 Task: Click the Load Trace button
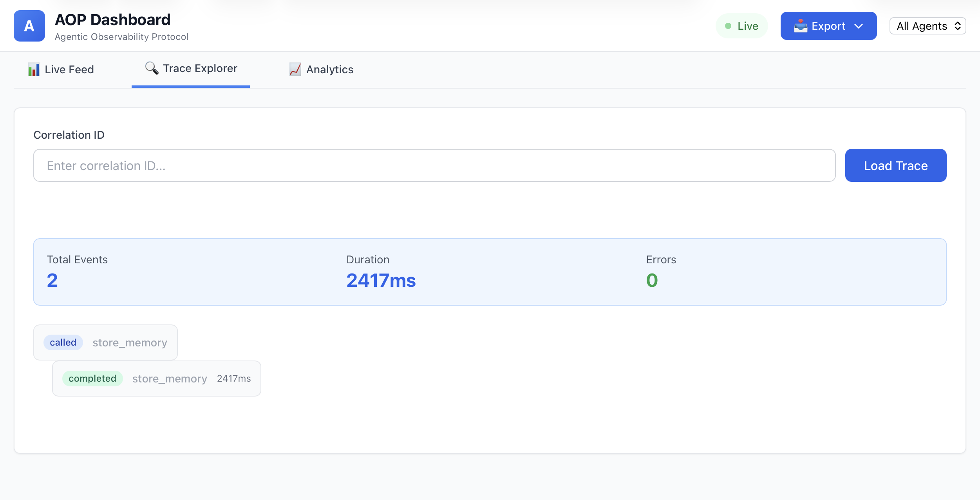[896, 165]
